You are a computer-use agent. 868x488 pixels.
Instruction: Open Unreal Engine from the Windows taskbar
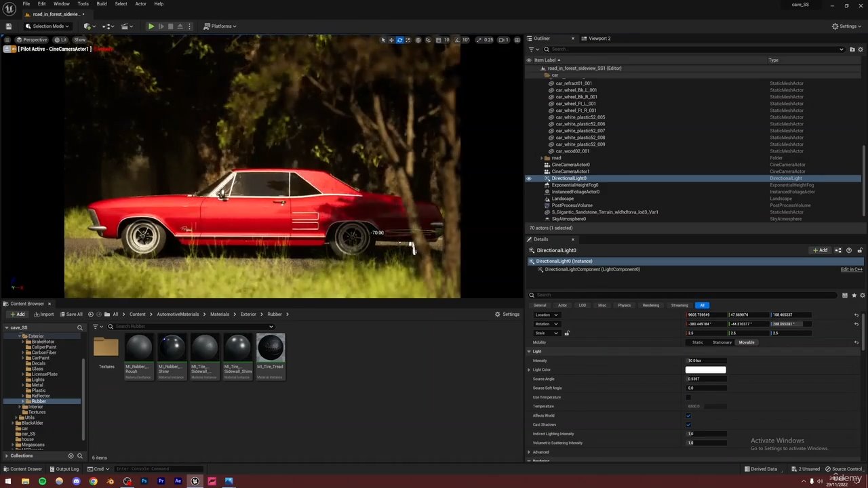(x=195, y=481)
